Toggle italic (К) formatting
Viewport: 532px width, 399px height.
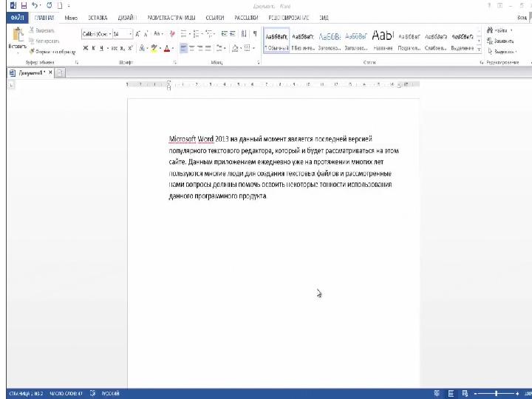pyautogui.click(x=93, y=49)
